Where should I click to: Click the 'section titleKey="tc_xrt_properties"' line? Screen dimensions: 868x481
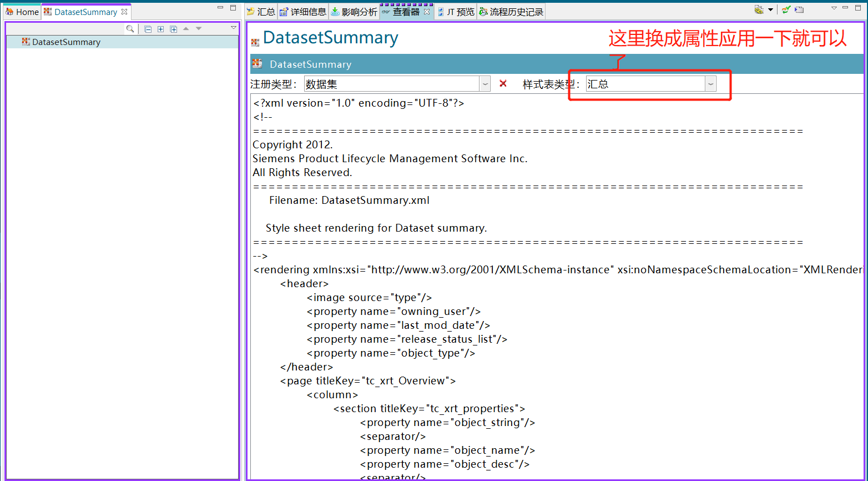pos(429,409)
